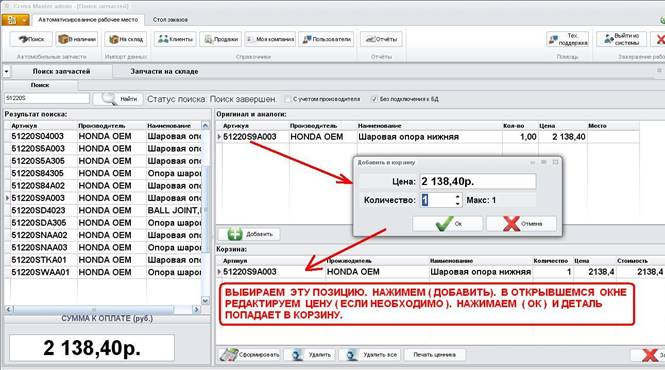The image size is (665, 370).
Task: Open Моя компания settings
Action: point(270,39)
